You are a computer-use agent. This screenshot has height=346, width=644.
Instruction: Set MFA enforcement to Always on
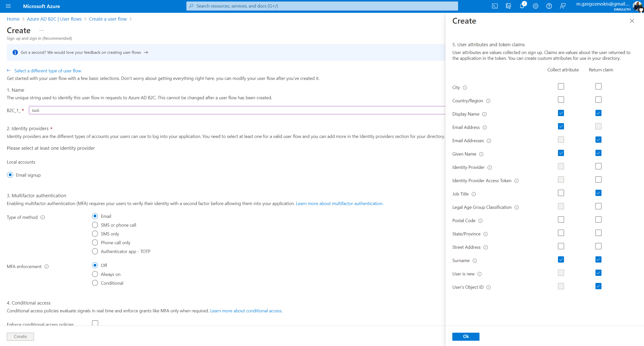95,274
